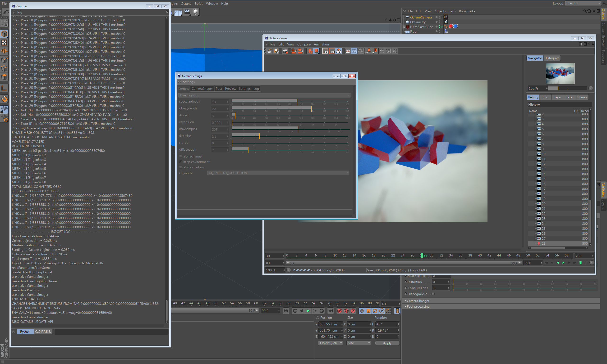This screenshot has width=607, height=364.
Task: Click the Autokeying button
Action: pyautogui.click(x=346, y=311)
